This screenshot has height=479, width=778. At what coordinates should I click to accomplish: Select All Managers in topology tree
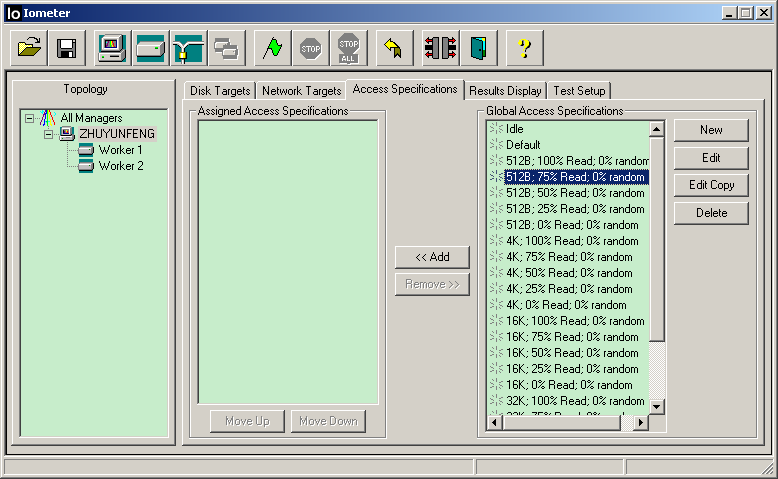[91, 118]
